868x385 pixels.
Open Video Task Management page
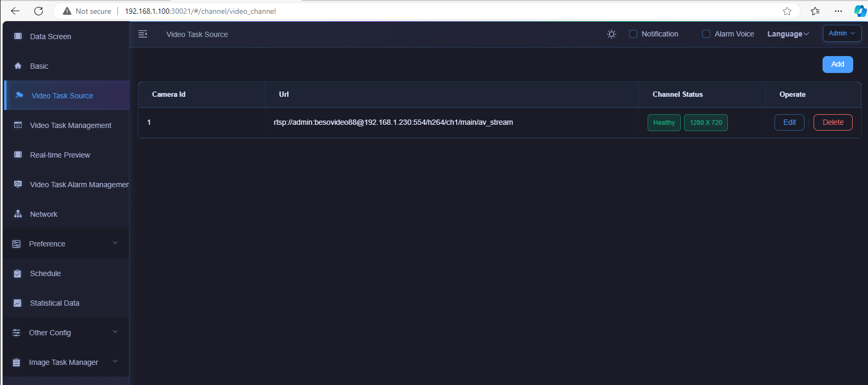70,125
